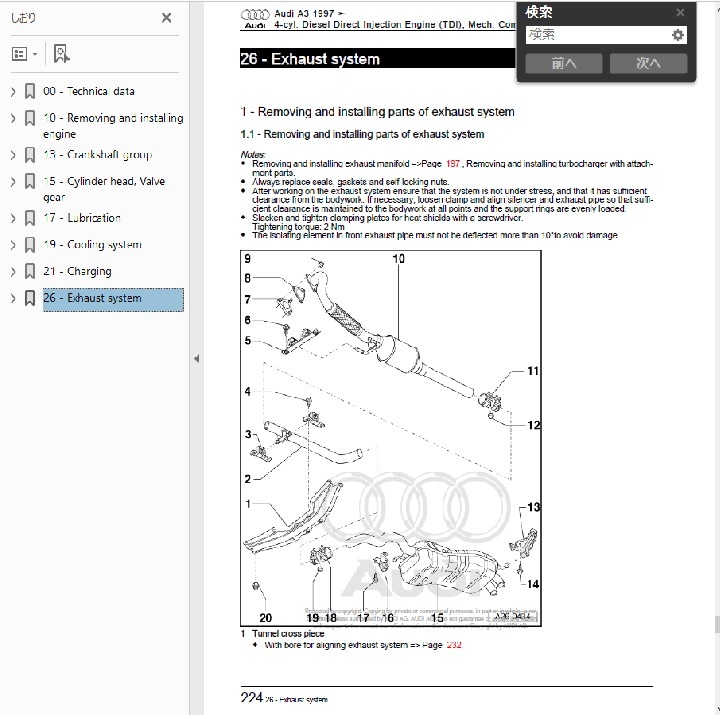The height and width of the screenshot is (715, 720).
Task: Go to 21 - Charging bookmark
Action: 78,271
